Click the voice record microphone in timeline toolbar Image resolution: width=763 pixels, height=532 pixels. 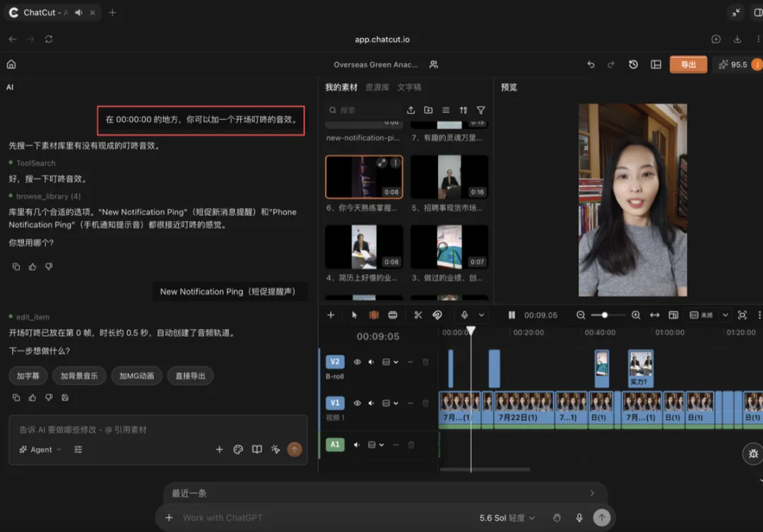[x=464, y=315]
